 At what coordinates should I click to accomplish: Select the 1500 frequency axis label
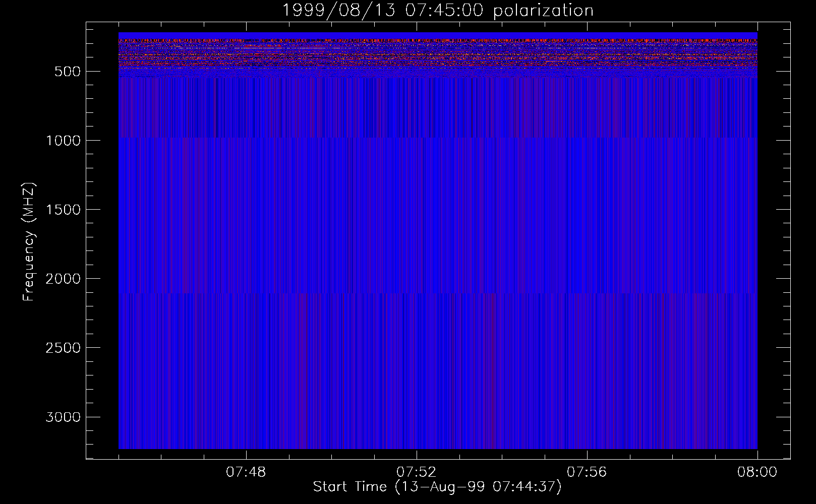[x=63, y=210]
